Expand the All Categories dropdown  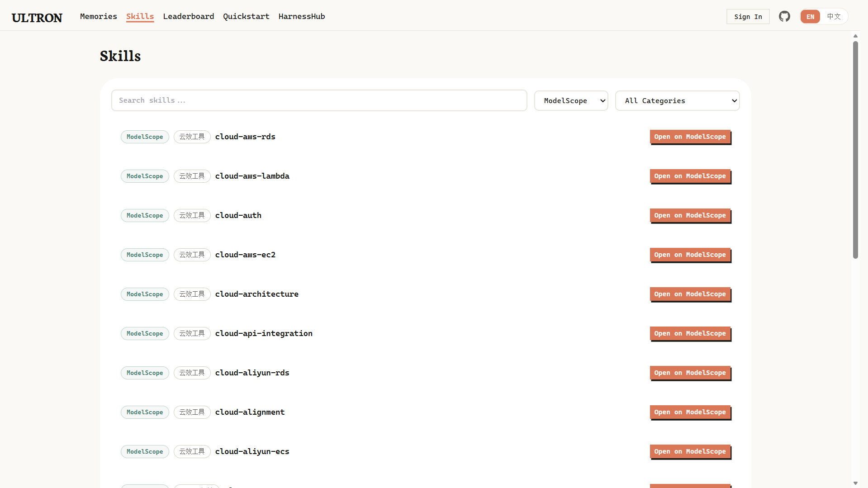point(678,100)
